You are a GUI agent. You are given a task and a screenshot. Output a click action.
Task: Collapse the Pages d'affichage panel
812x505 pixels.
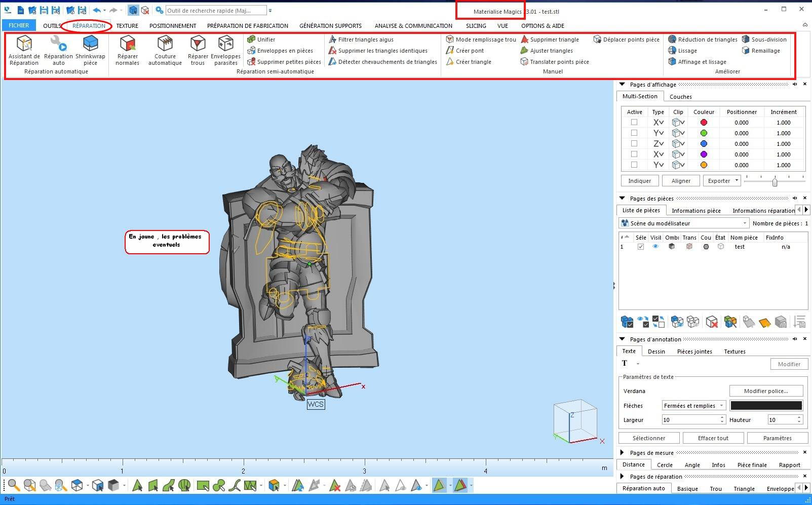click(622, 85)
